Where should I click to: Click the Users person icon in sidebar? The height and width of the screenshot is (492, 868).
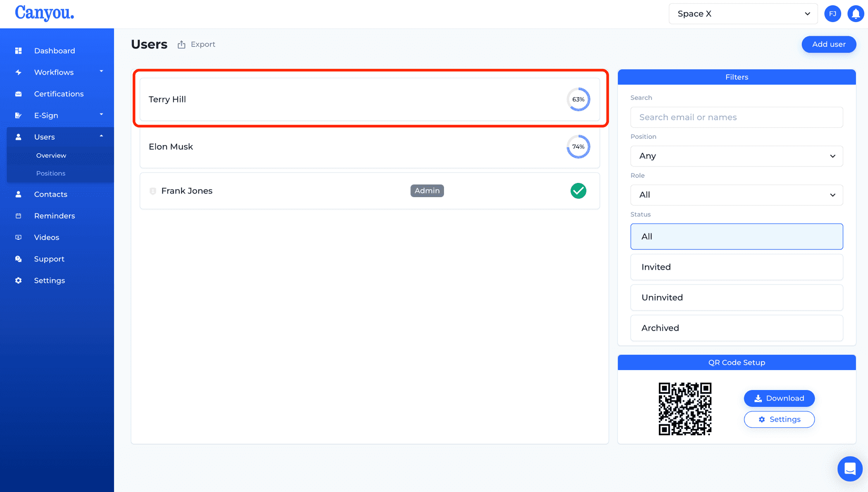(x=18, y=137)
